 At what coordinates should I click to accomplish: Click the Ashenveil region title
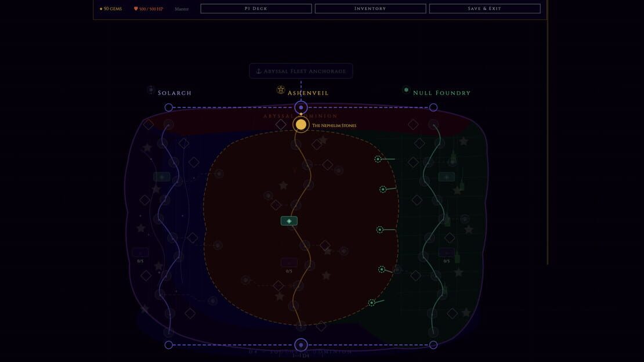coord(308,93)
